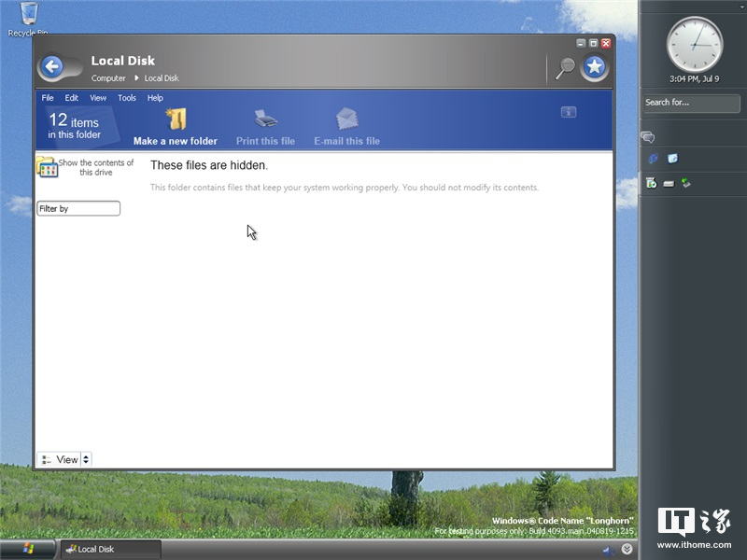Image resolution: width=747 pixels, height=560 pixels.
Task: Open the File menu
Action: (48, 98)
